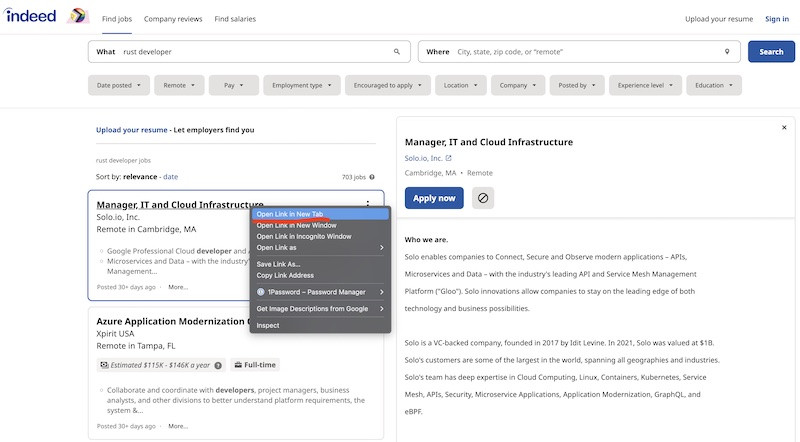Focus the Where location field

(x=579, y=52)
